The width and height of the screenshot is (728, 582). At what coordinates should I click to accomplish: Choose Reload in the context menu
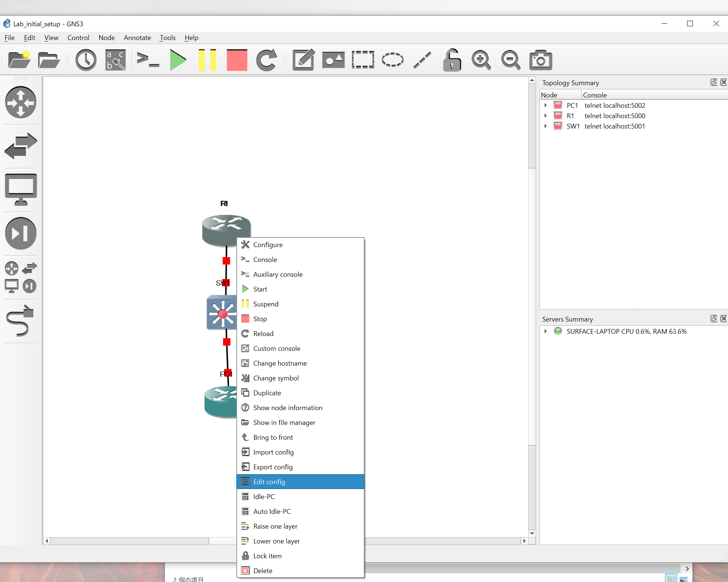300,334
